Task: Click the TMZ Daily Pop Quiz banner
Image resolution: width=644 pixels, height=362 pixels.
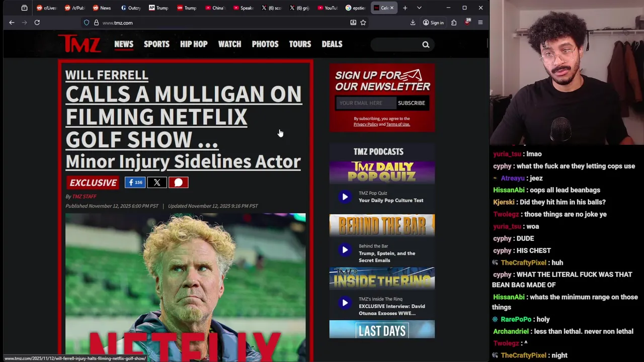Action: (382, 172)
